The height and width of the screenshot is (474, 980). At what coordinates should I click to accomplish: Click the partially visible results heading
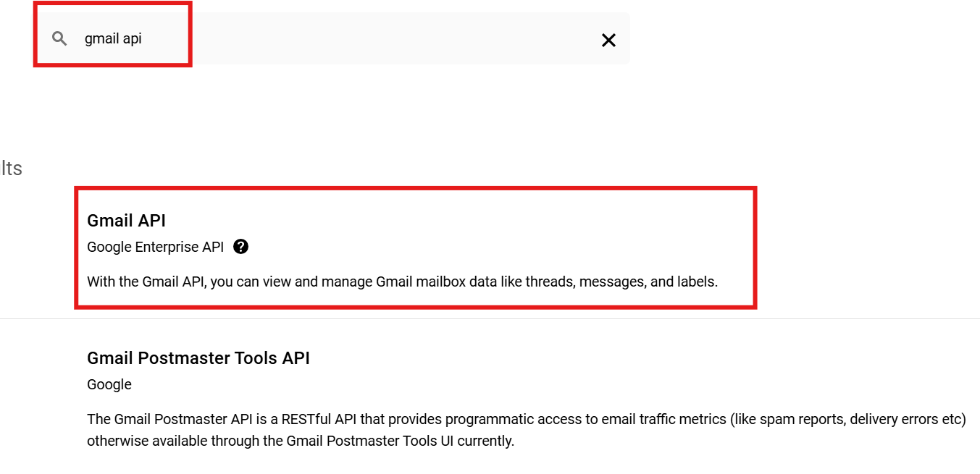click(11, 169)
